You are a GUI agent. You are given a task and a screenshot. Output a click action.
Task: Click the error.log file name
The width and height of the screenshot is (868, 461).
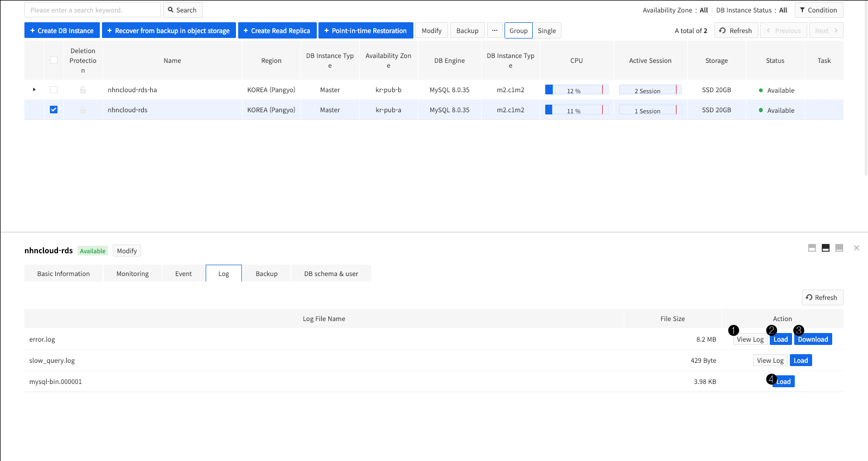click(42, 340)
